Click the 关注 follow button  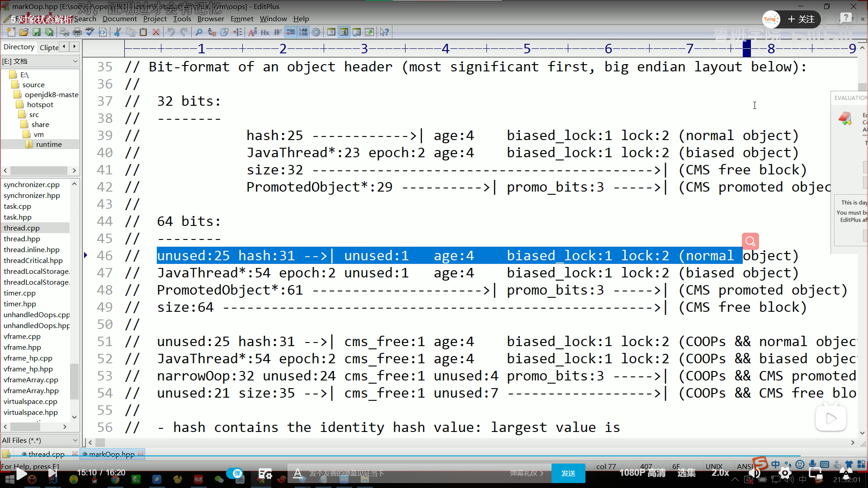[x=801, y=19]
